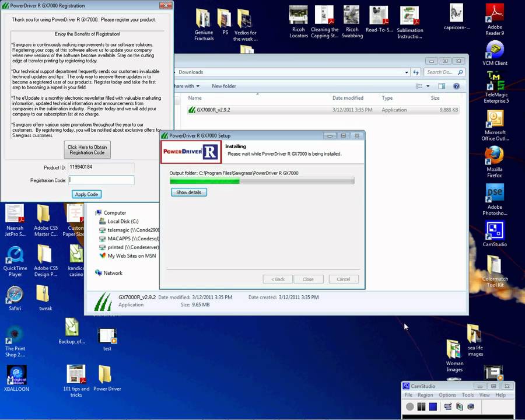Stop recording with the blue square

pyautogui.click(x=433, y=407)
